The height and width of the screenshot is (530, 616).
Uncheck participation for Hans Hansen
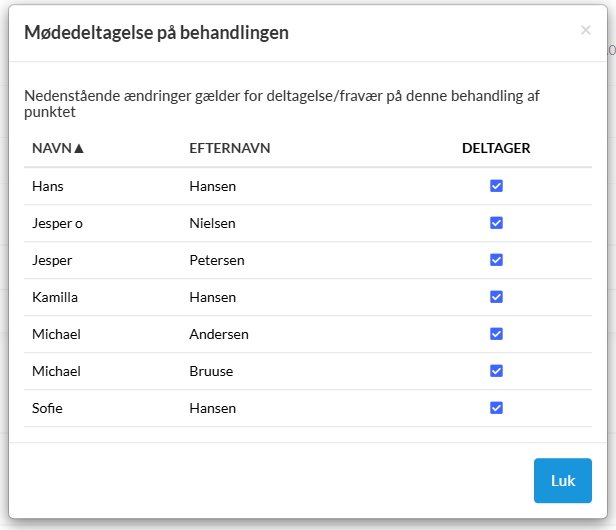pos(496,186)
